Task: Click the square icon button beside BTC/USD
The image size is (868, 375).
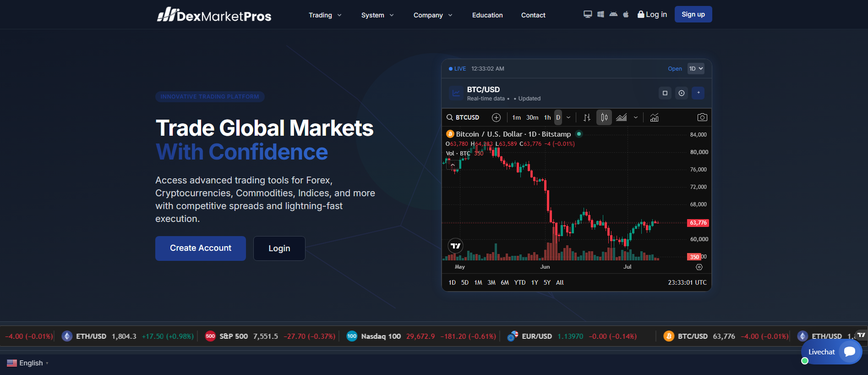Action: [665, 93]
